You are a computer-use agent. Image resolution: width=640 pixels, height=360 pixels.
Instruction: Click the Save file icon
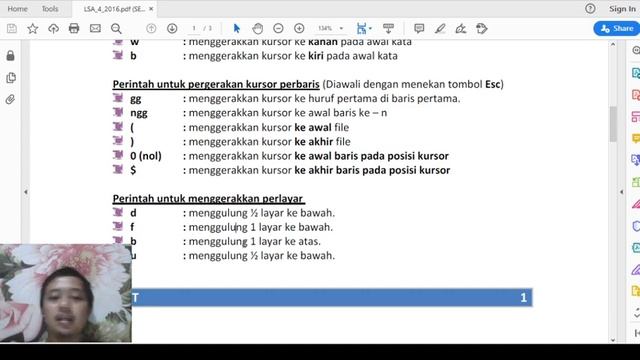12,29
